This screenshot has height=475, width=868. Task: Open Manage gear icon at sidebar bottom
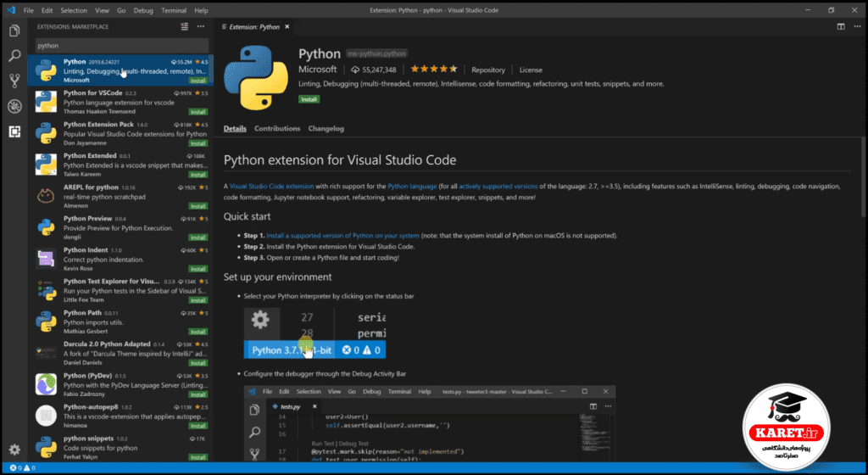(x=14, y=450)
